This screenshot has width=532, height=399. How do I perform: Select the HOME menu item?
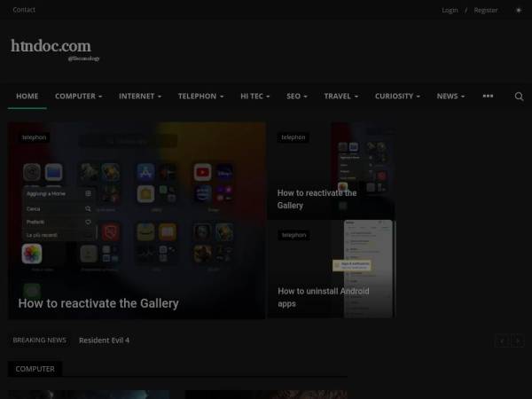(27, 96)
